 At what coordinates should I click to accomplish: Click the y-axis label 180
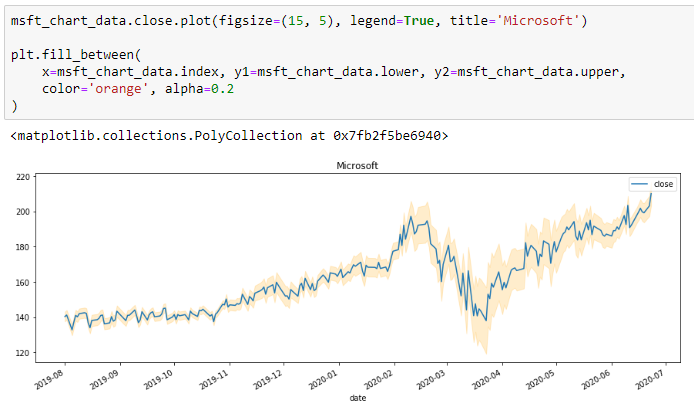point(23,247)
